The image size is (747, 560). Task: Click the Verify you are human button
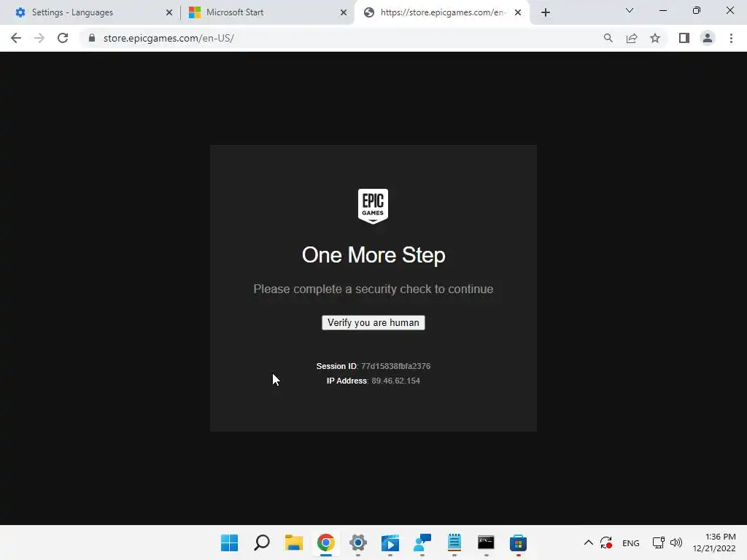pos(373,322)
